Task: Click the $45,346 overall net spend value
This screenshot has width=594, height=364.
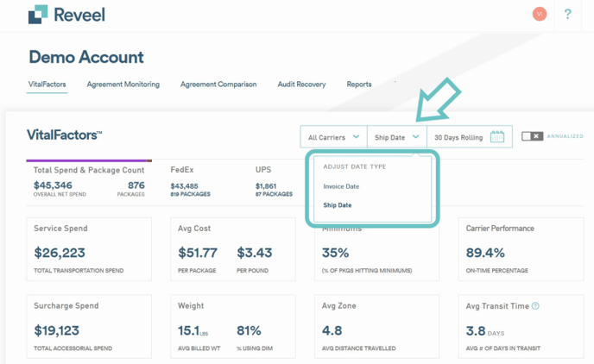Action: [53, 185]
